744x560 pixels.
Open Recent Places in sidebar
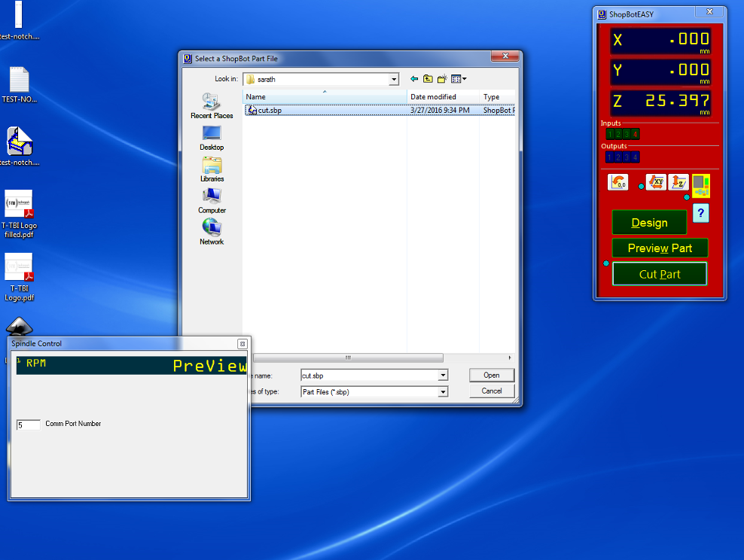coord(212,106)
